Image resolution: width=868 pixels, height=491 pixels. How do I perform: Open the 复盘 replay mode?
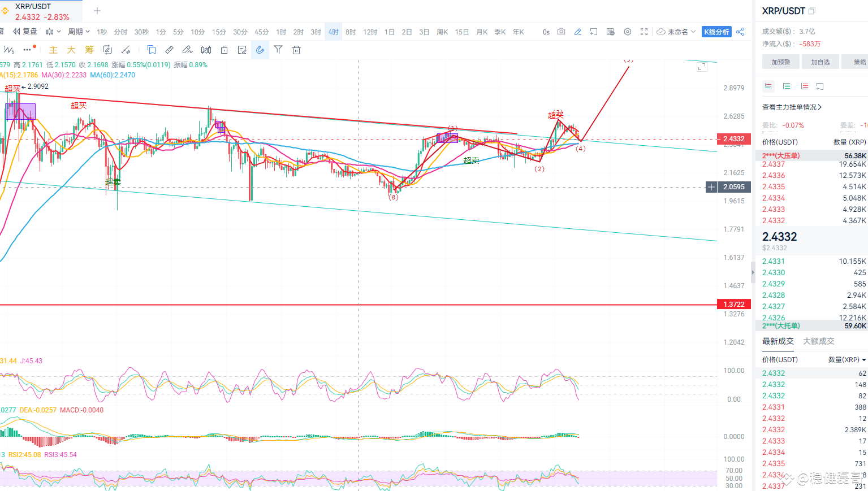(x=25, y=32)
